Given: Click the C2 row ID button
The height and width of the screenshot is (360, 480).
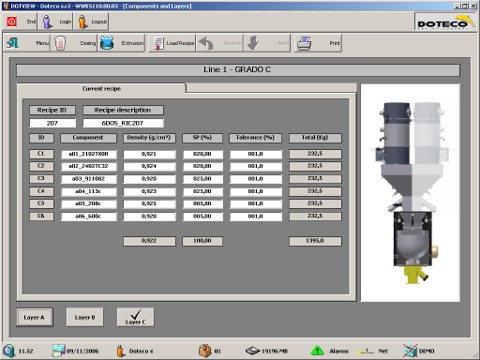Looking at the screenshot, I should (41, 166).
